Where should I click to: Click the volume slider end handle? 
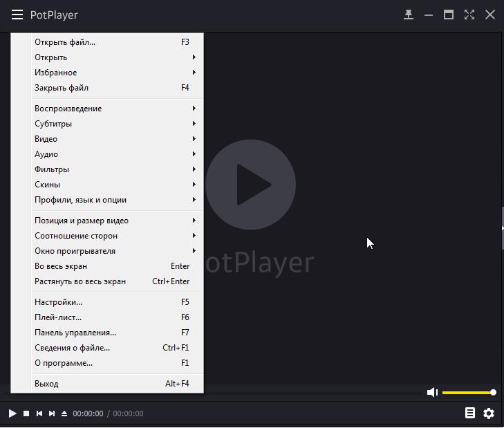(493, 392)
